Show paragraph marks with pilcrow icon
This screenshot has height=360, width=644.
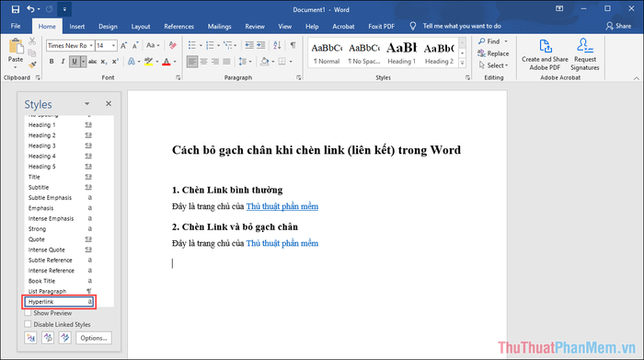[x=293, y=46]
